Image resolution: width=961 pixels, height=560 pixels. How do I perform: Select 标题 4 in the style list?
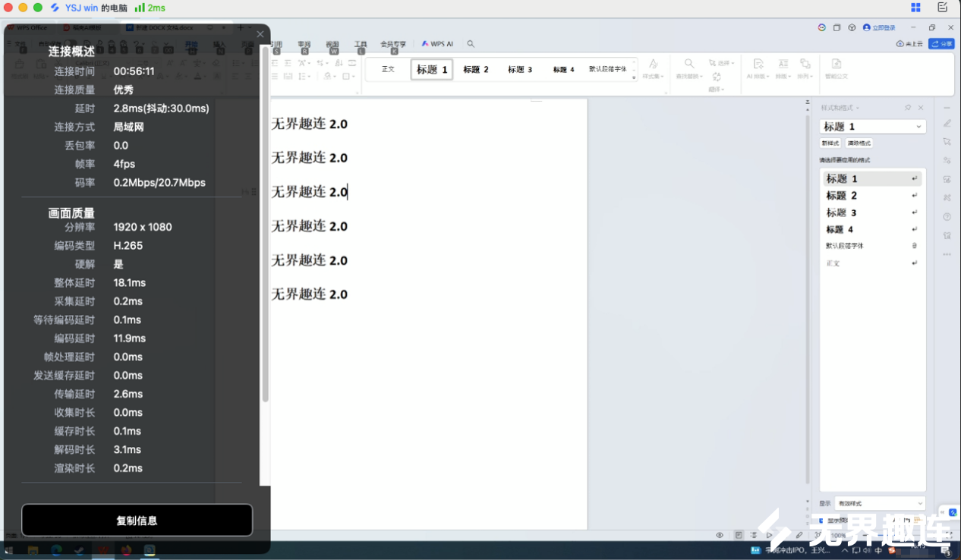(872, 229)
